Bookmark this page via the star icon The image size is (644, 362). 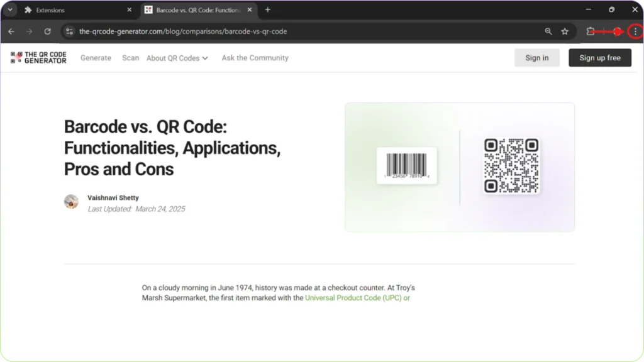point(564,30)
